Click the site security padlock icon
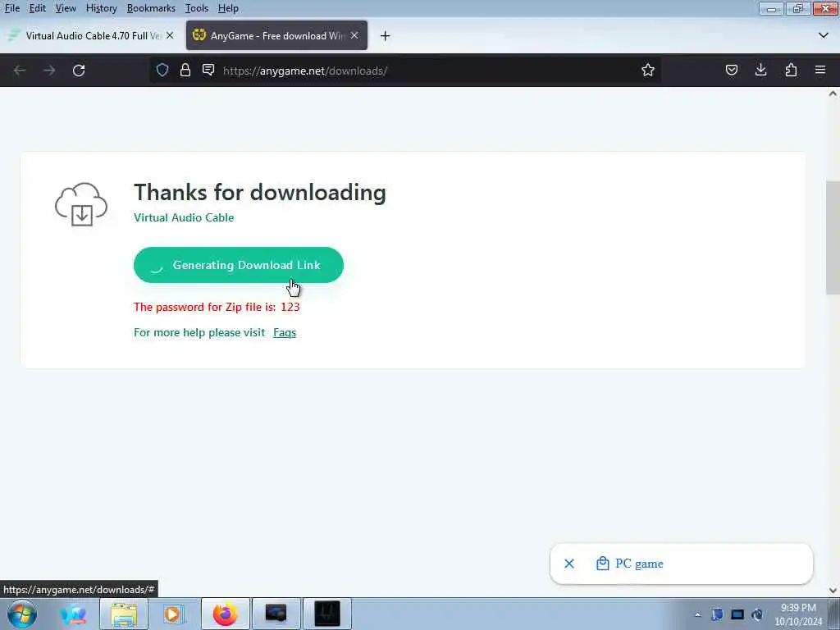This screenshot has width=840, height=630. [x=185, y=71]
